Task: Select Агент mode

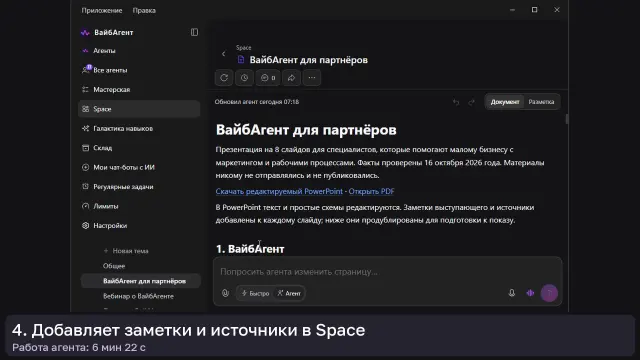Action: coord(289,293)
